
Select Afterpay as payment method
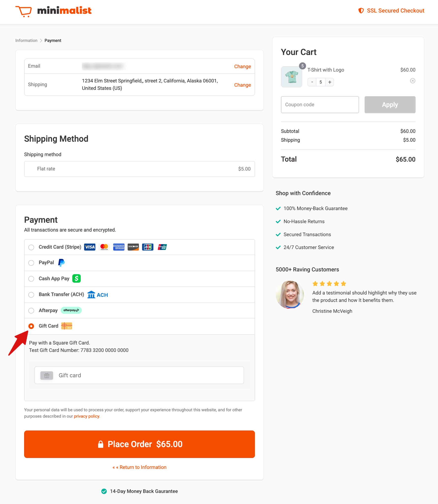tap(31, 311)
